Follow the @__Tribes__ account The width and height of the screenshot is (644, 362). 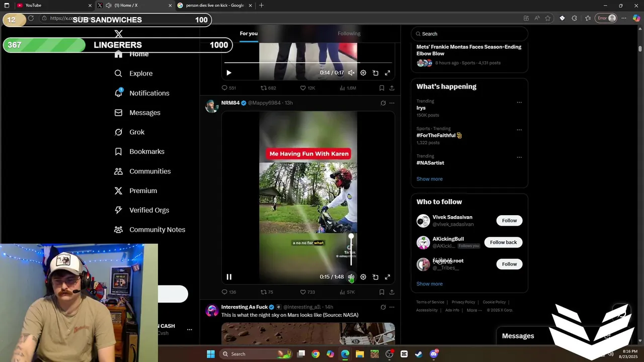[509, 264]
